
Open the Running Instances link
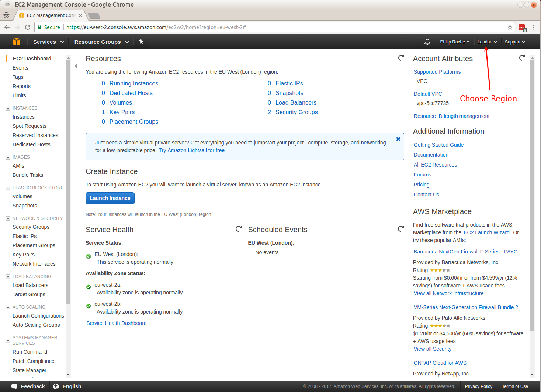(134, 83)
